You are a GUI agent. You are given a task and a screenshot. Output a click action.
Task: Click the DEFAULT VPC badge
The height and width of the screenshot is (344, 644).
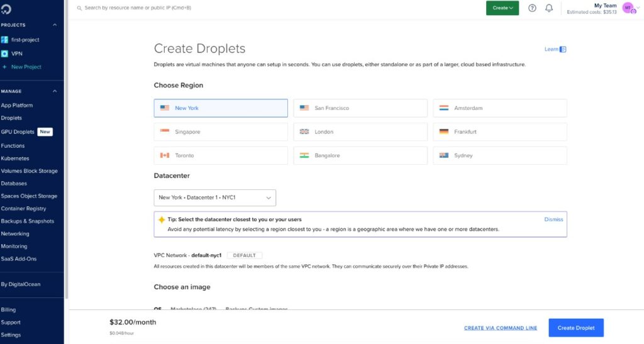click(245, 255)
